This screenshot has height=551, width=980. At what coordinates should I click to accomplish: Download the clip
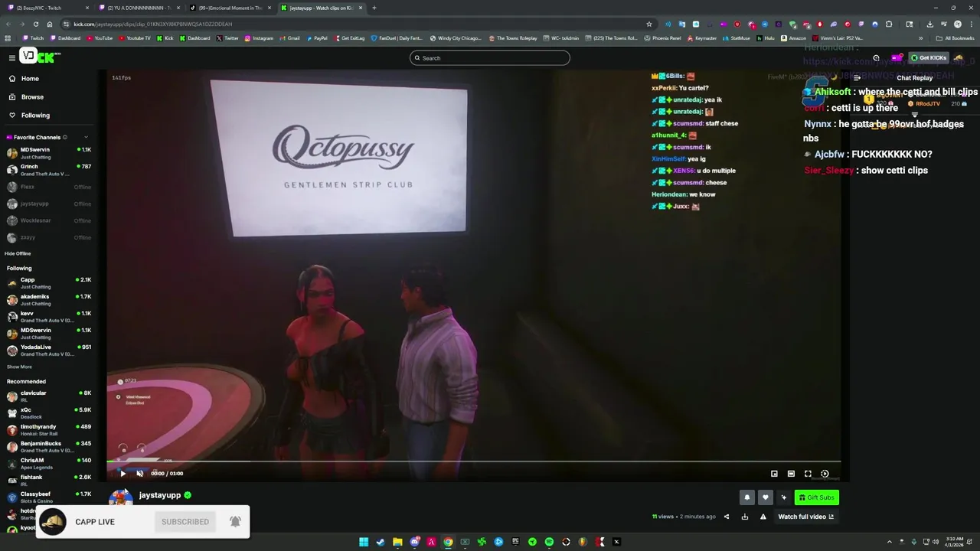[745, 517]
